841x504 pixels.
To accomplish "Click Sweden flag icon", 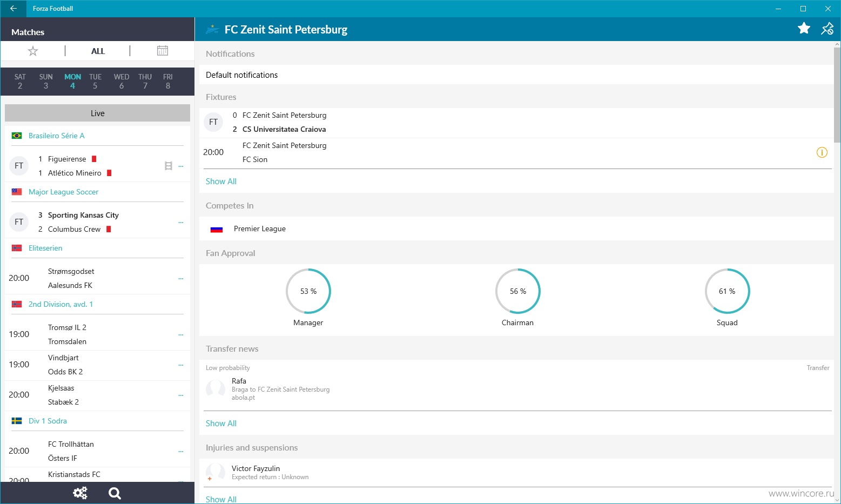I will coord(17,421).
